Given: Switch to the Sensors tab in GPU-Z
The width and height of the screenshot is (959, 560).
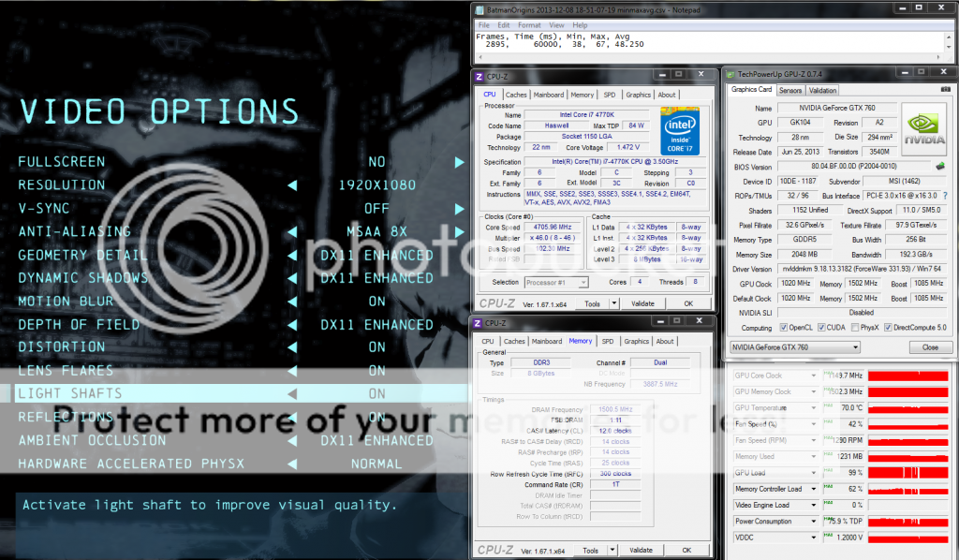Looking at the screenshot, I should point(790,91).
